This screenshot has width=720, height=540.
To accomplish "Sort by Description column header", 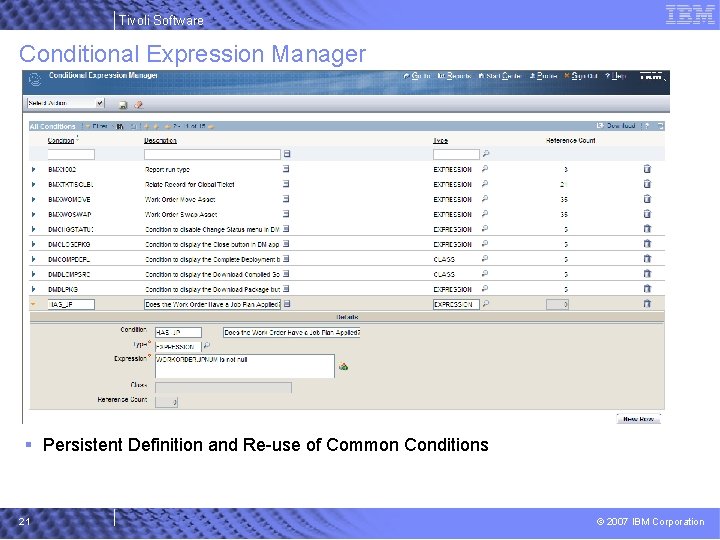I will [x=160, y=141].
